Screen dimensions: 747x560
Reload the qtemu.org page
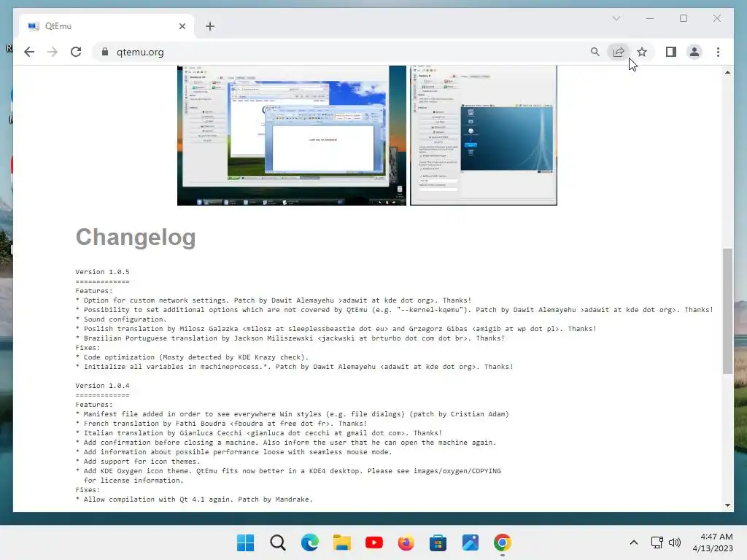point(76,52)
